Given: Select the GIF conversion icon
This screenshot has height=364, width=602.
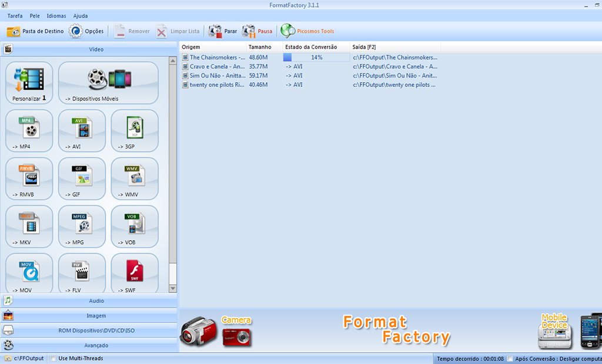Looking at the screenshot, I should tap(82, 178).
